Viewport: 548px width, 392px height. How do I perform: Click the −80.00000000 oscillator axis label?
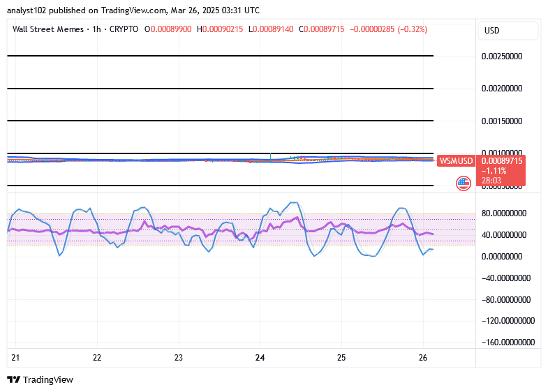pos(506,299)
